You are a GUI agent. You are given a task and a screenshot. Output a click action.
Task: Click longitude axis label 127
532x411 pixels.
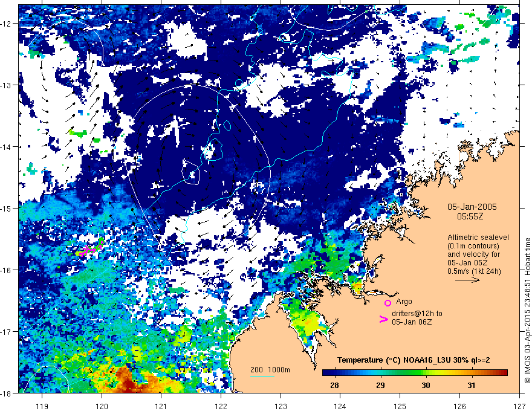[x=519, y=406]
